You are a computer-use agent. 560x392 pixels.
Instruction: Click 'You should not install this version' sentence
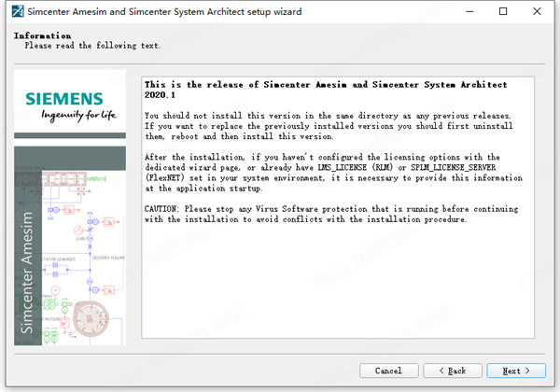328,116
